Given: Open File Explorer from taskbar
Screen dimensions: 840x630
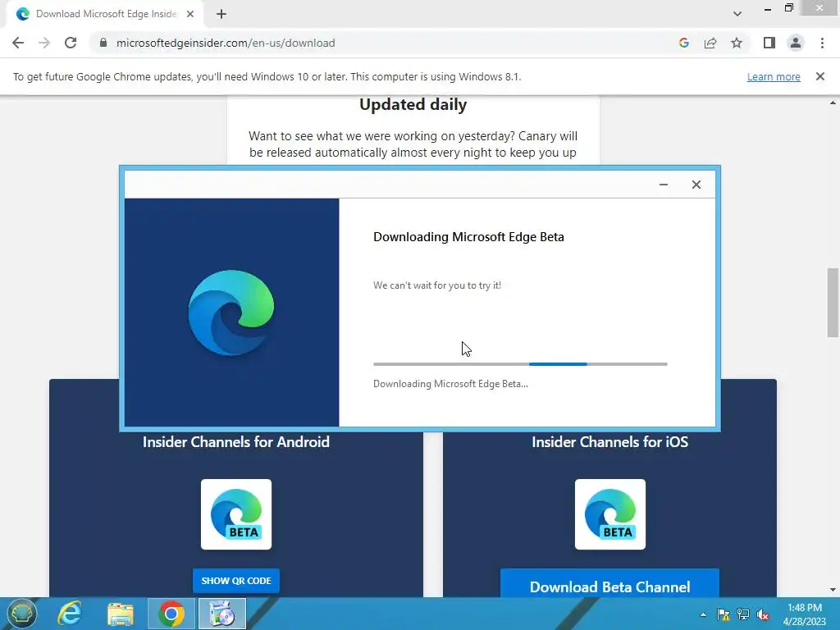Looking at the screenshot, I should pos(120,614).
